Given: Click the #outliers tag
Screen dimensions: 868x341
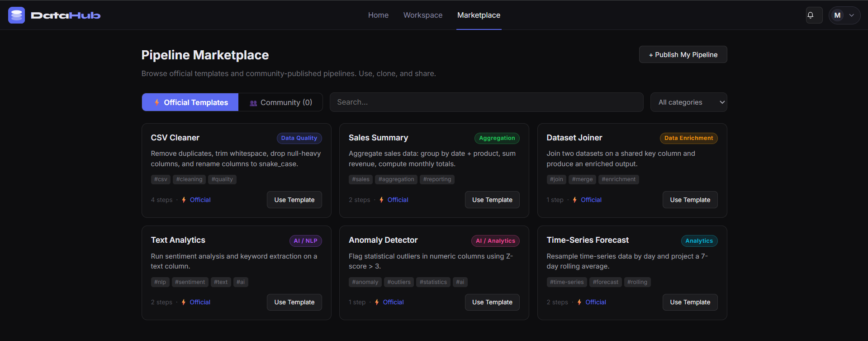Looking at the screenshot, I should 399,282.
